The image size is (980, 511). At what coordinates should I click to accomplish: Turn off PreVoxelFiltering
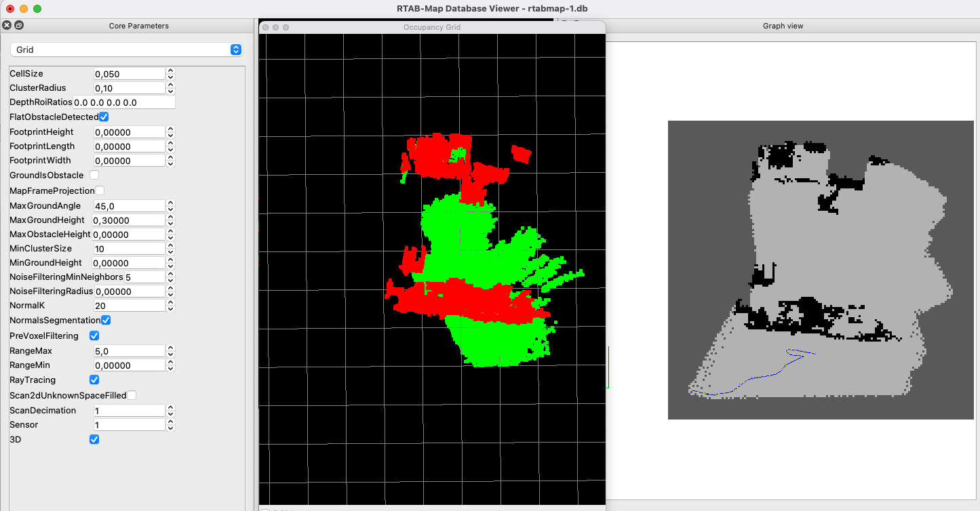[x=94, y=335]
